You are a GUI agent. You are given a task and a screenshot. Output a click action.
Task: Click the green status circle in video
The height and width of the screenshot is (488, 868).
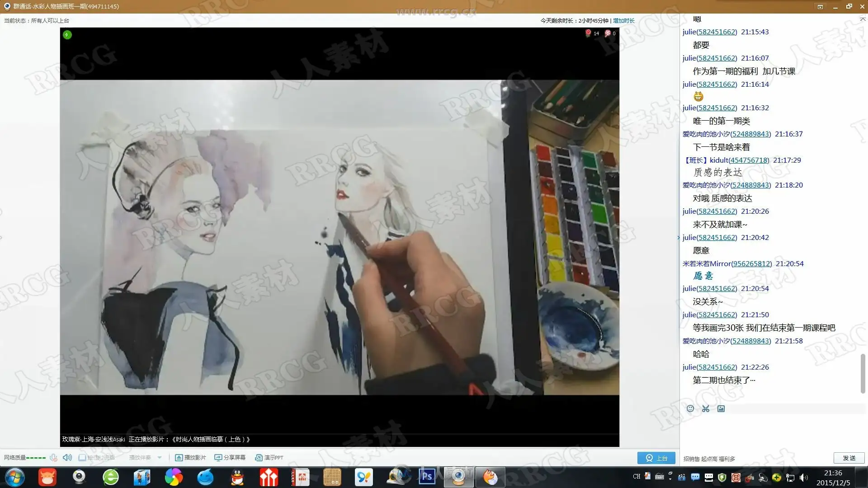(67, 35)
